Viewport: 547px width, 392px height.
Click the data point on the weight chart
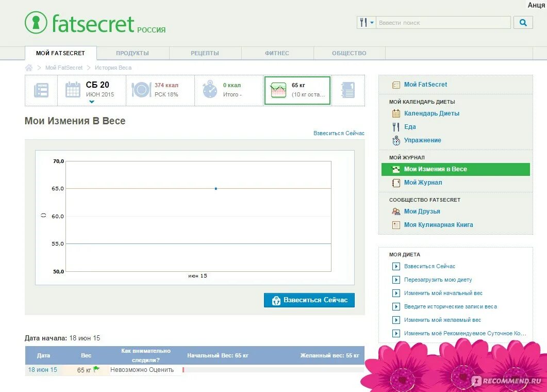216,188
